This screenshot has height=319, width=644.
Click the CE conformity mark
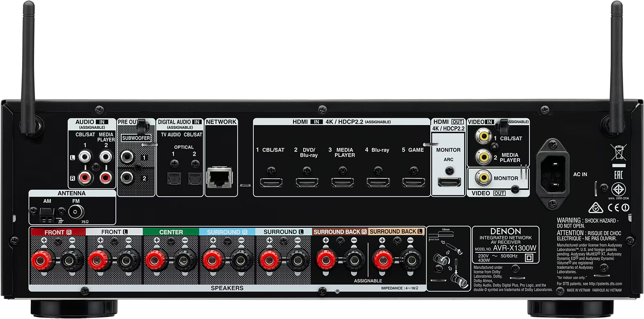click(x=613, y=208)
